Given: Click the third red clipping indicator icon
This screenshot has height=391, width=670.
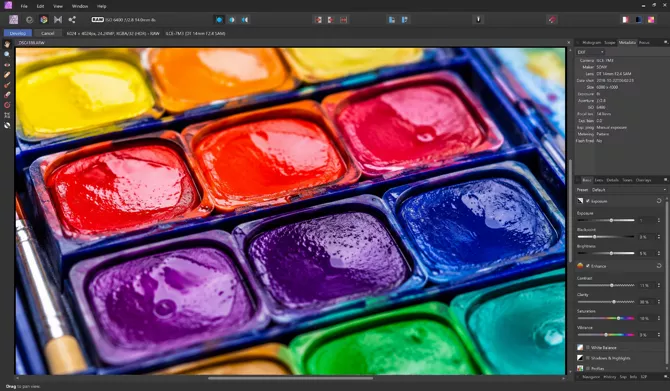Looking at the screenshot, I should click(344, 20).
